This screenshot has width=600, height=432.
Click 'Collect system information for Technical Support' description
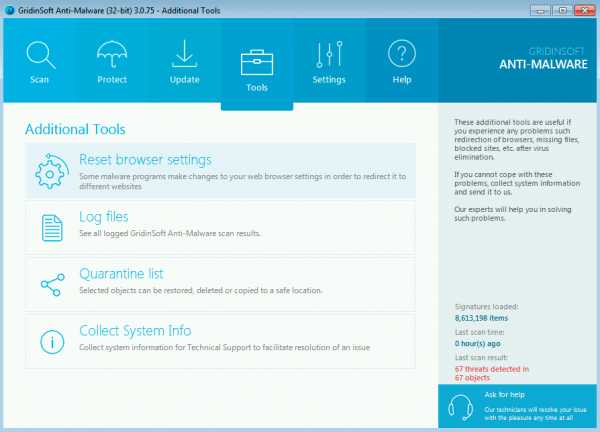(225, 347)
